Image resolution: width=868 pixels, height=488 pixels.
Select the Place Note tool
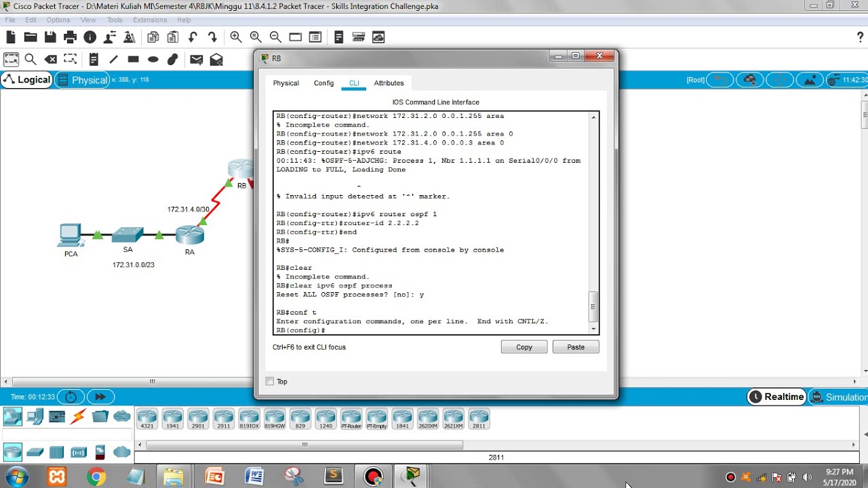94,60
